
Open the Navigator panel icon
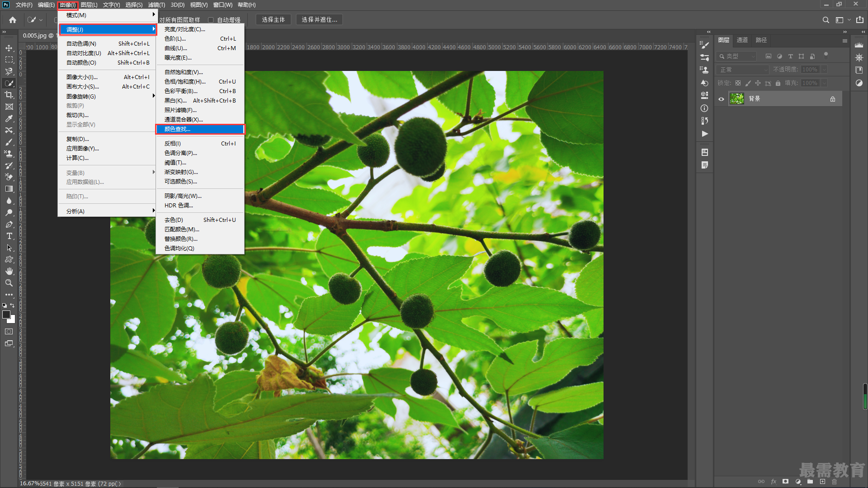pos(859,57)
